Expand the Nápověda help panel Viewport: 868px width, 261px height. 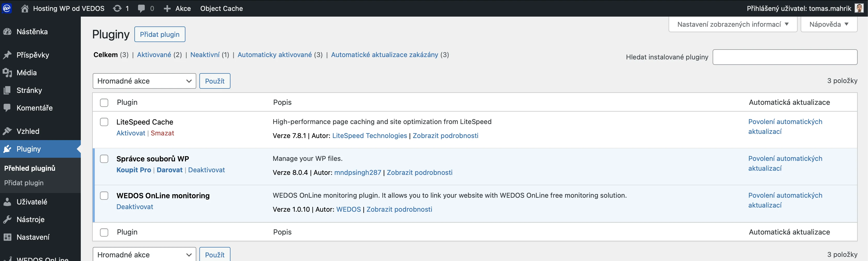[829, 24]
